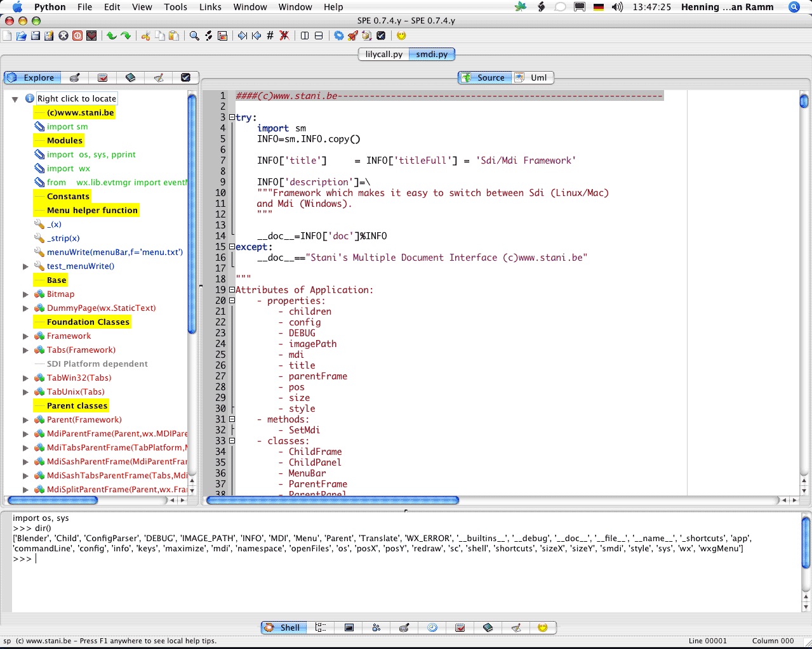Click the Undo green arrow icon

pyautogui.click(x=112, y=36)
